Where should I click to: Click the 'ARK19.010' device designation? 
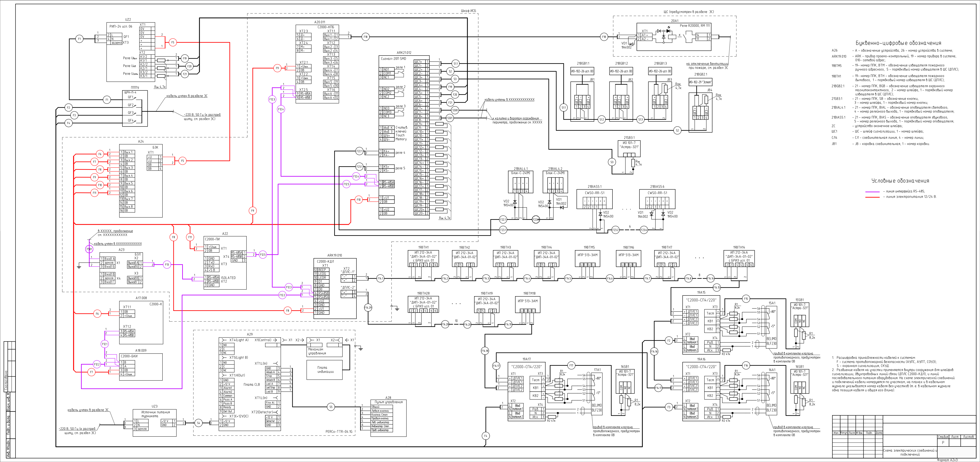[334, 255]
